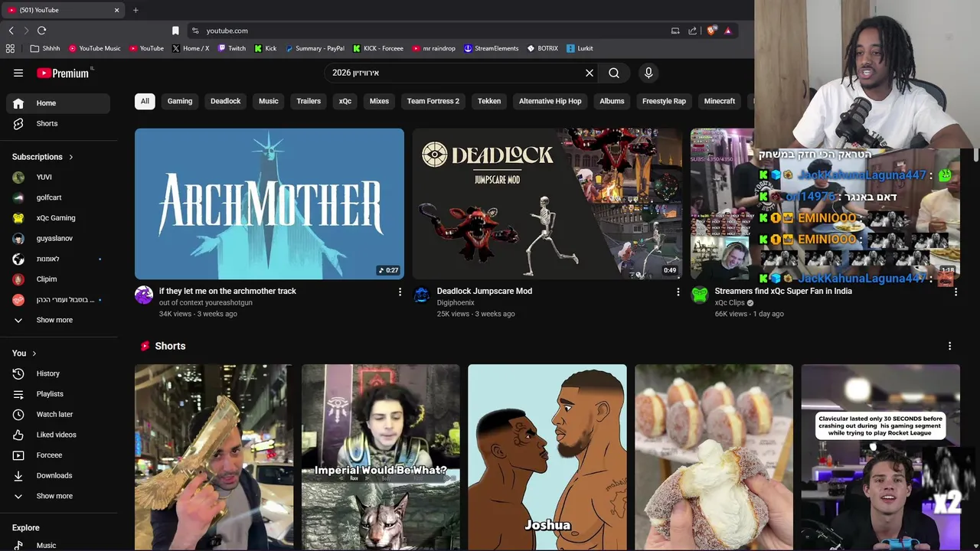Open the Shorts shelf three-dot menu

pyautogui.click(x=949, y=346)
